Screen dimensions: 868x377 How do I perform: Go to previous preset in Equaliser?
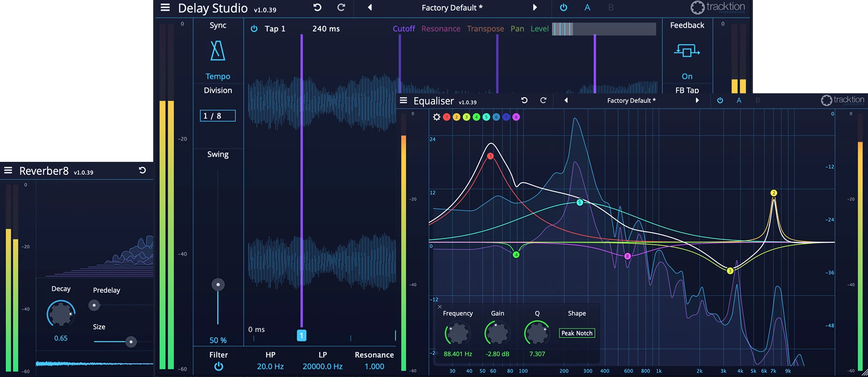coord(566,100)
